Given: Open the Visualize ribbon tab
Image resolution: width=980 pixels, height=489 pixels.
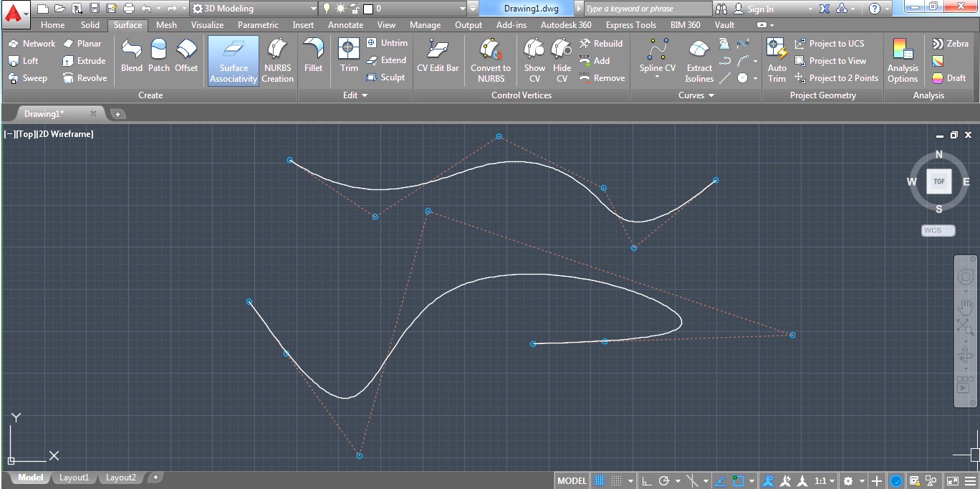Looking at the screenshot, I should [x=207, y=24].
